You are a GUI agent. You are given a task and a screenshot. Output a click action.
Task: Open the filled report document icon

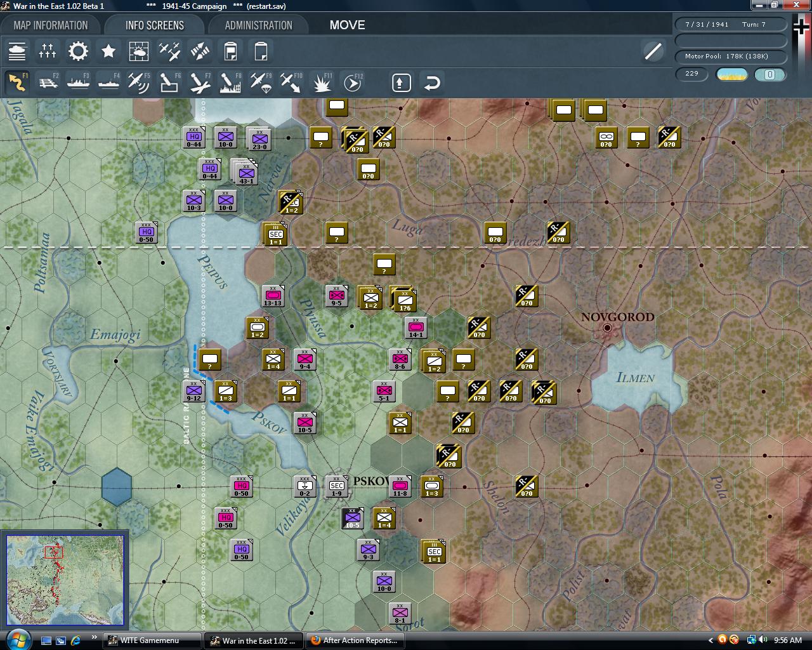coord(230,51)
